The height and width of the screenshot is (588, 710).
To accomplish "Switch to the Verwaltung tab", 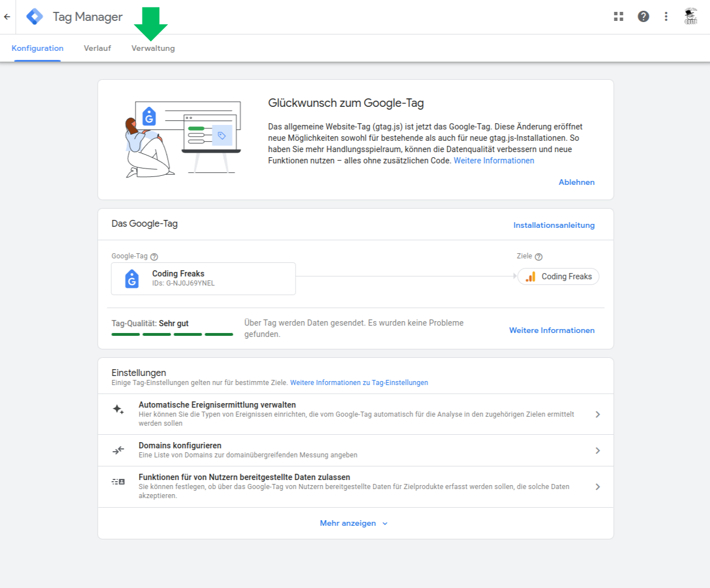I will [153, 48].
